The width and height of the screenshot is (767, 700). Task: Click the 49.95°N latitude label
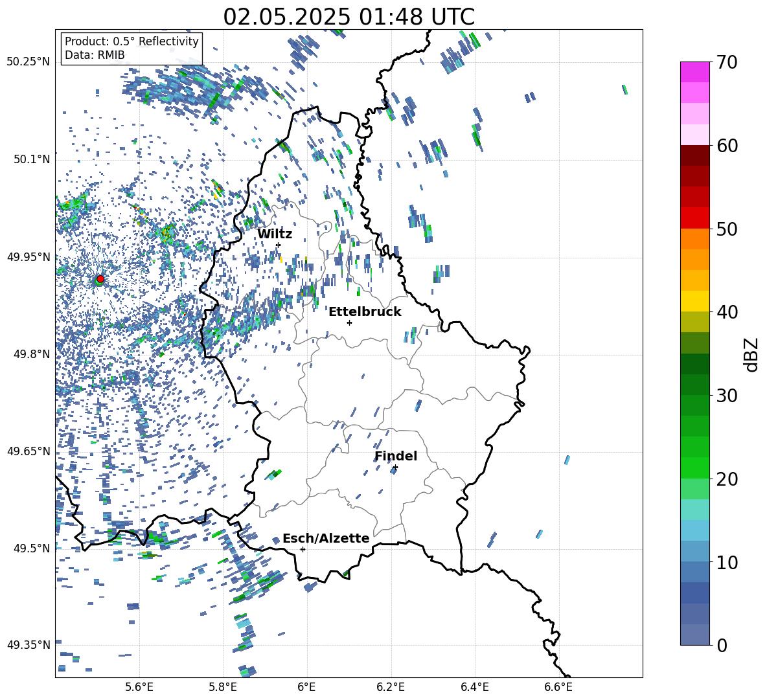pyautogui.click(x=29, y=257)
